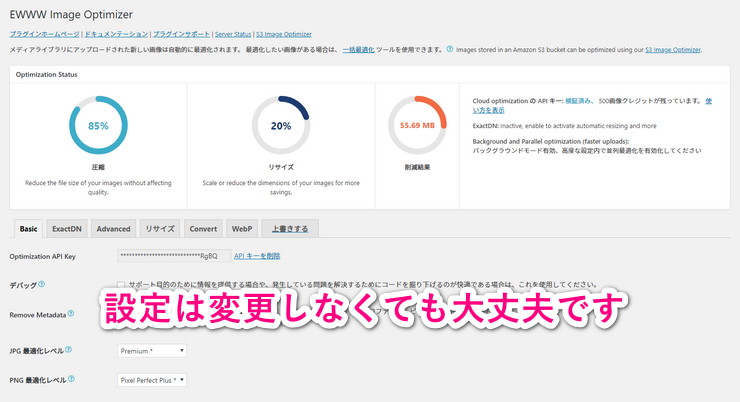Click the 検証済み API key status link
740x402 pixels.
[578, 101]
